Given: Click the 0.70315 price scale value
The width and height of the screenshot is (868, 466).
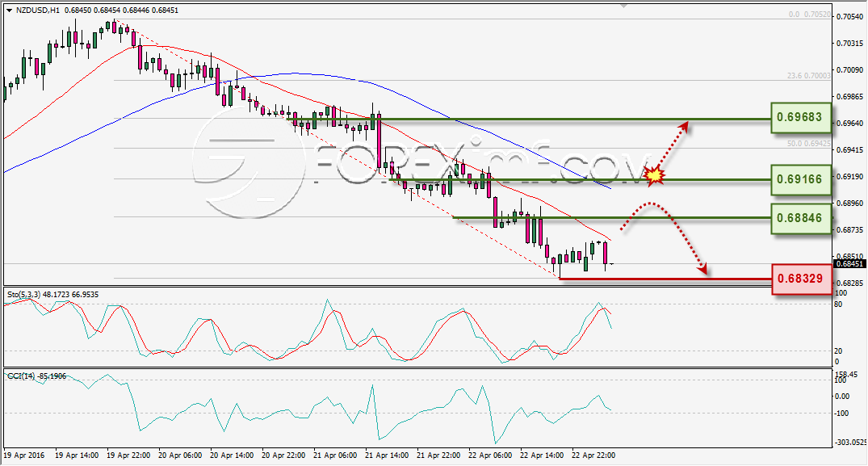Looking at the screenshot, I should (849, 43).
